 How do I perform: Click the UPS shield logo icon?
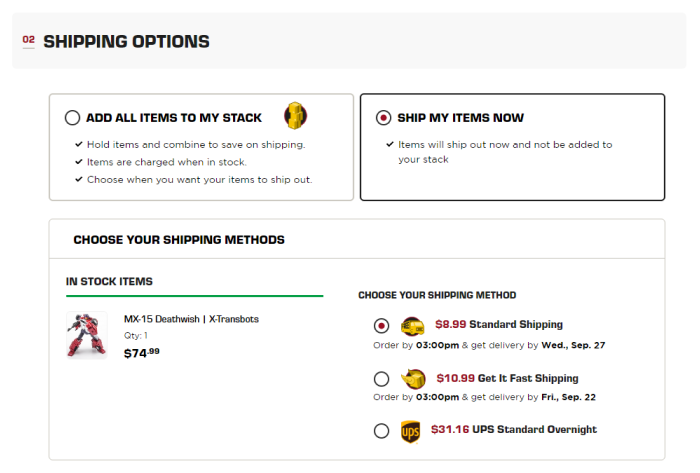[410, 431]
